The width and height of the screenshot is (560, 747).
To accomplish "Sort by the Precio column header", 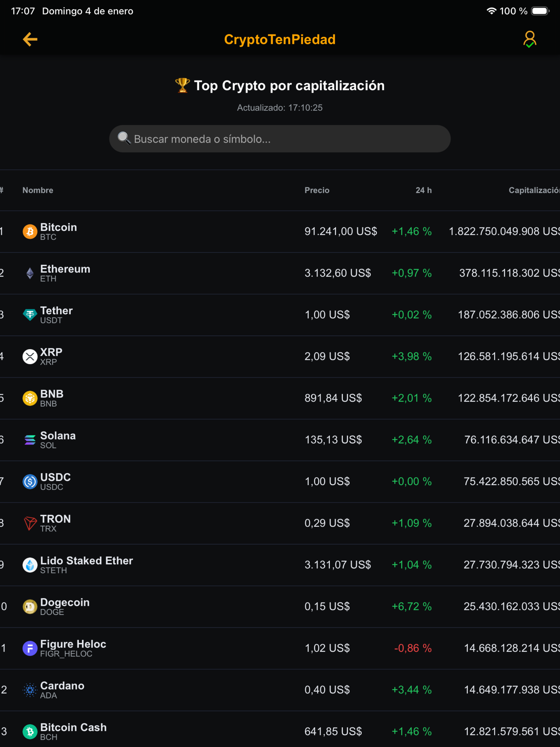I will [x=317, y=190].
